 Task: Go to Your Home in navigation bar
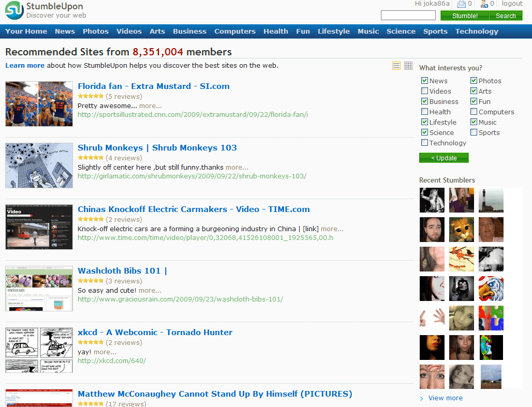point(26,31)
